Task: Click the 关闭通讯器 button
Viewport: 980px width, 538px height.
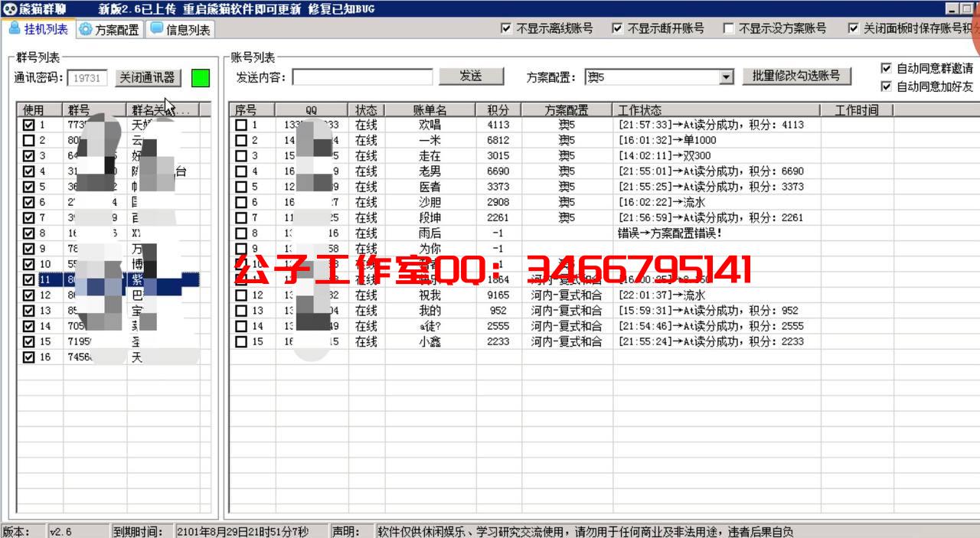Action: 148,77
